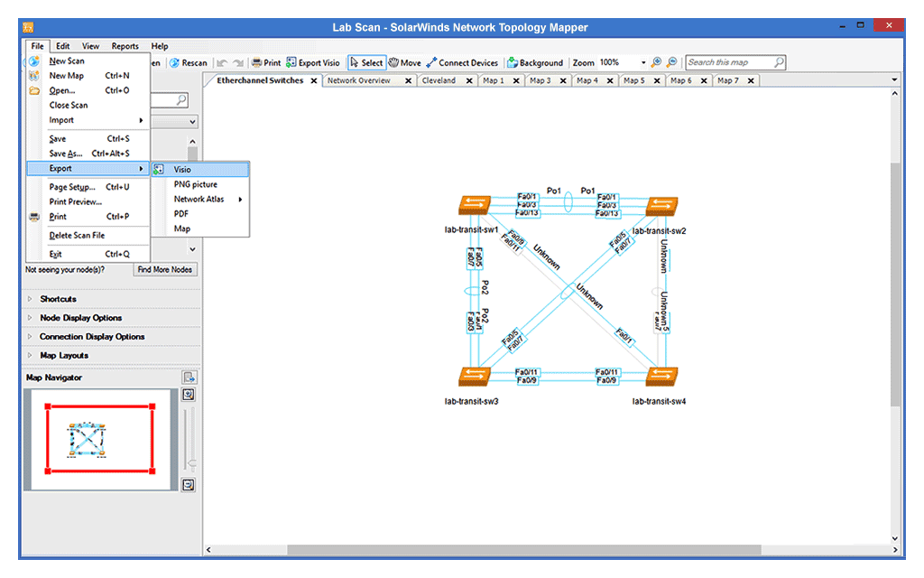Click the zoom in magnifier icon

coord(658,62)
